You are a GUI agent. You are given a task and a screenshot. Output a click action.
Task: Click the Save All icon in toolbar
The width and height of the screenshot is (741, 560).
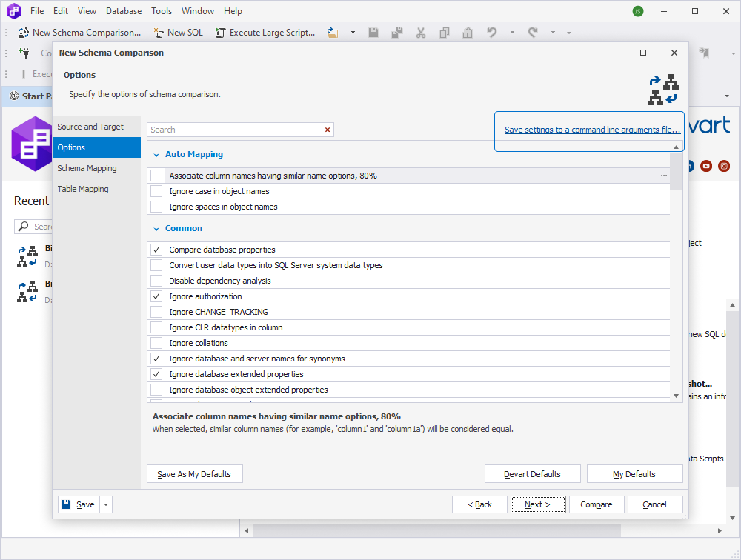coord(397,33)
